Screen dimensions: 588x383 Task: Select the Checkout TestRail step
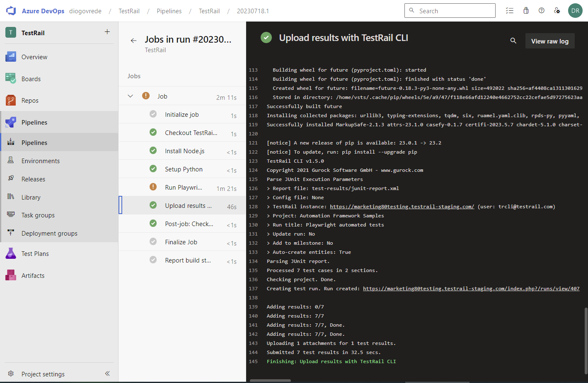point(191,133)
